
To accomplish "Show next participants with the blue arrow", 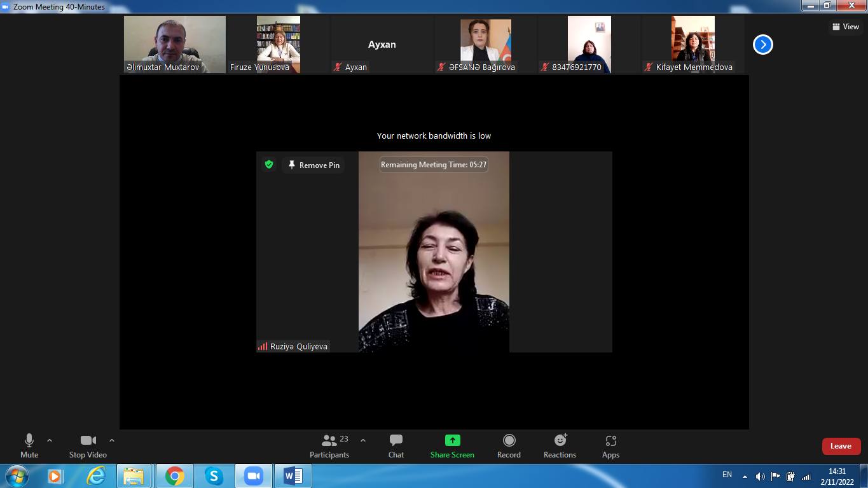I will coord(762,45).
